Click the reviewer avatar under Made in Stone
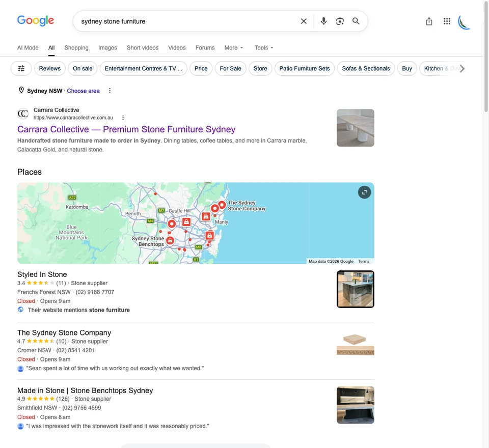This screenshot has width=489, height=448. coord(20,426)
